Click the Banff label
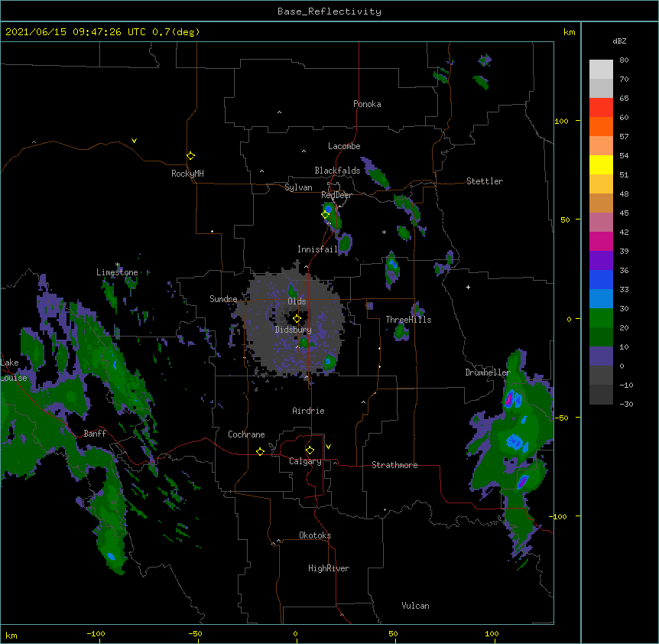This screenshot has width=659, height=644. coord(95,434)
